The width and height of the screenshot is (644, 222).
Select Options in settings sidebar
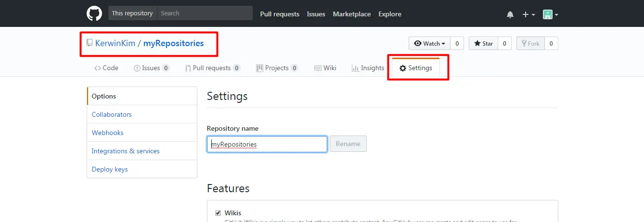click(142, 96)
